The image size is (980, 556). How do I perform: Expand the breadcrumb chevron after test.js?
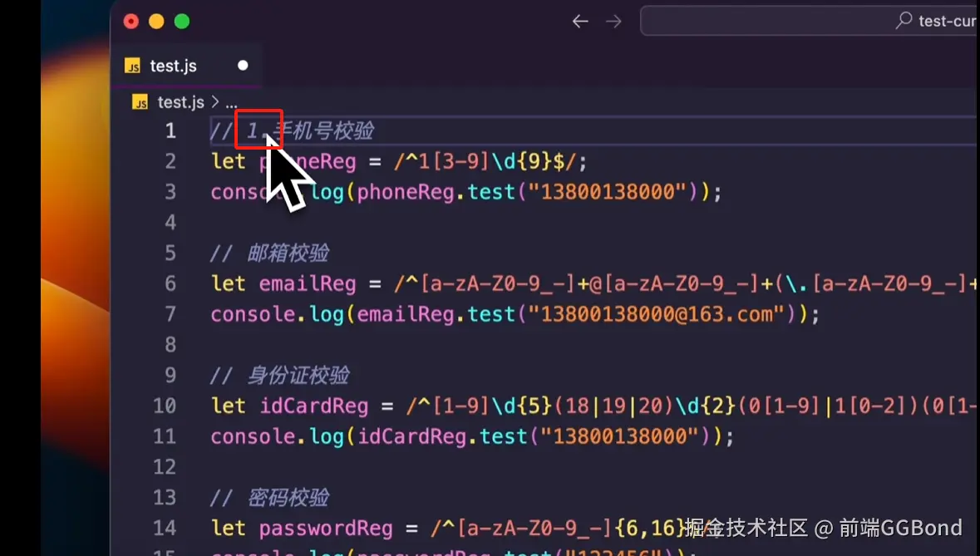(215, 101)
